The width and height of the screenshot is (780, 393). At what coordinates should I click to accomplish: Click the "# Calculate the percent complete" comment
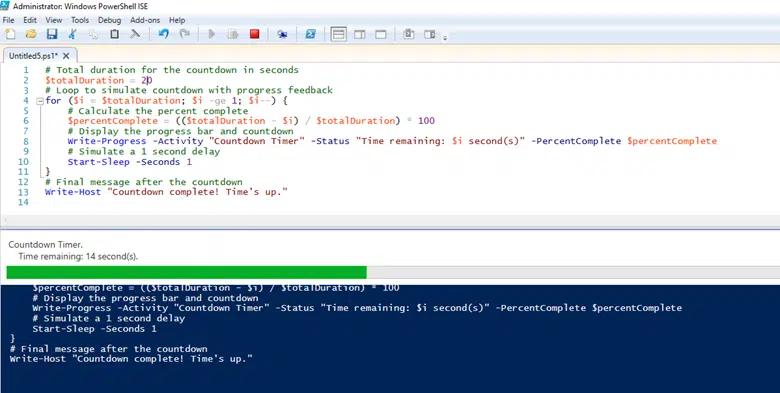pyautogui.click(x=158, y=111)
